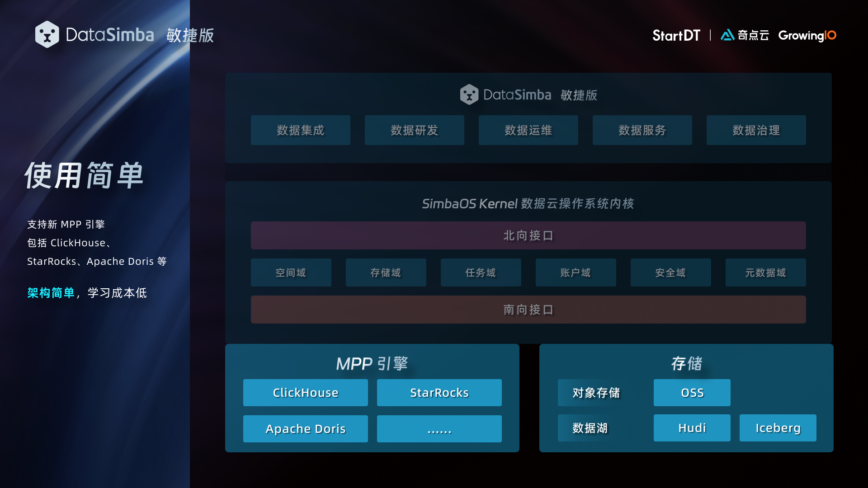Click the GrowingIO logo
The width and height of the screenshot is (868, 488).
807,35
